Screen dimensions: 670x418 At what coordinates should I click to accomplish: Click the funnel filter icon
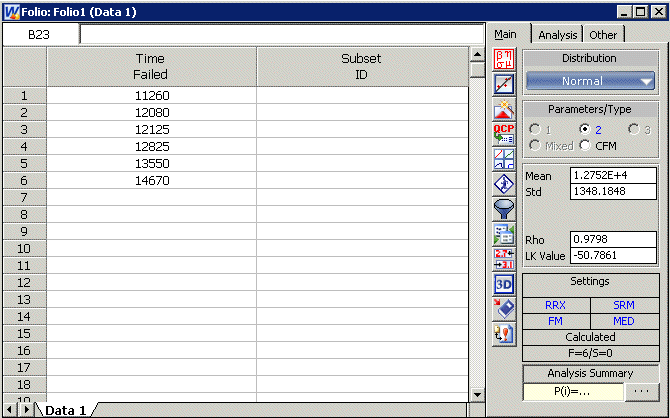504,209
